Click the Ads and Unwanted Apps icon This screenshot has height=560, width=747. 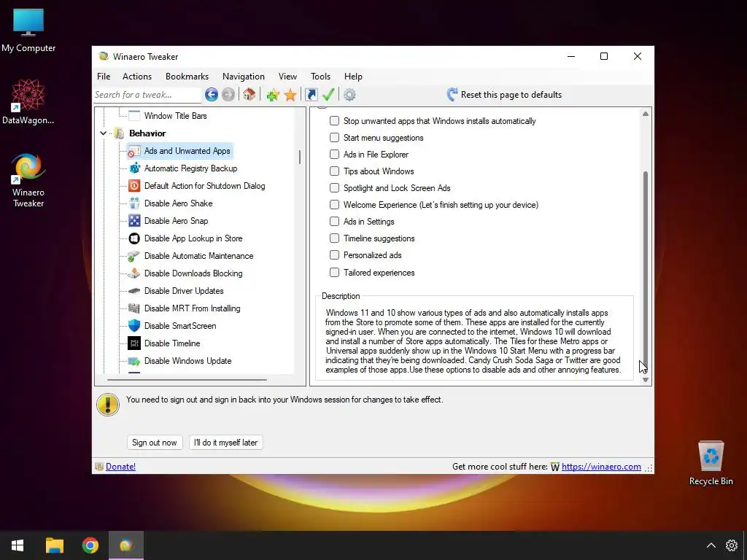click(x=134, y=152)
